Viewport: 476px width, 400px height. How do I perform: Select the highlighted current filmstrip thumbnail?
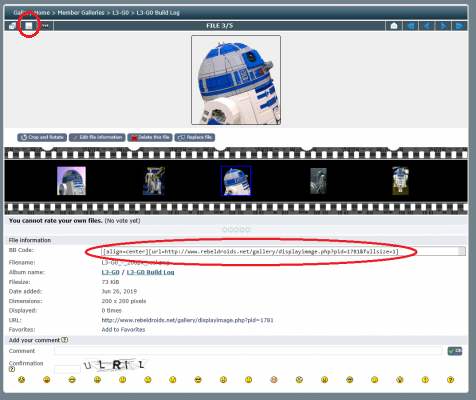click(x=236, y=181)
